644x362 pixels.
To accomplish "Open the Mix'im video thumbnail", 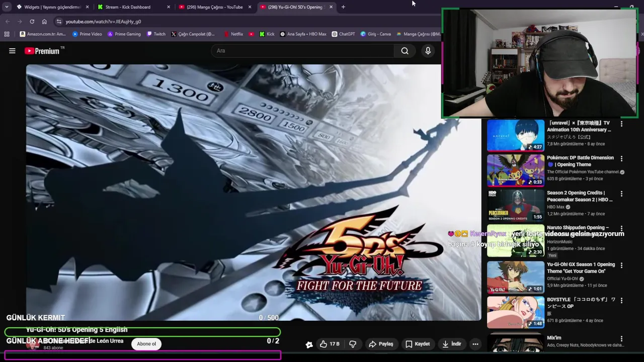I will [x=515, y=343].
